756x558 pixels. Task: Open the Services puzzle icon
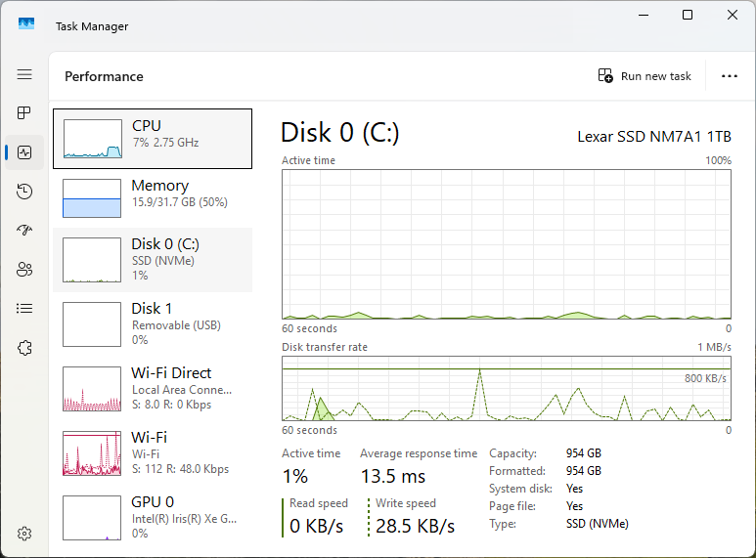click(x=24, y=348)
